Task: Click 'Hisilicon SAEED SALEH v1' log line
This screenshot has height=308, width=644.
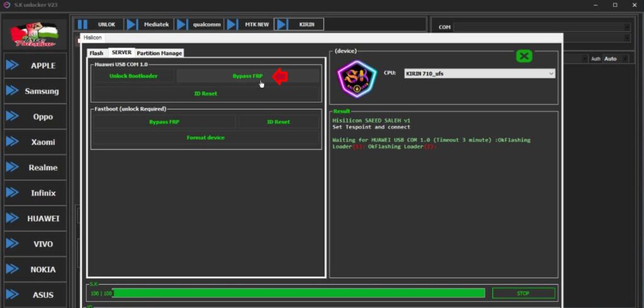Action: [x=371, y=120]
